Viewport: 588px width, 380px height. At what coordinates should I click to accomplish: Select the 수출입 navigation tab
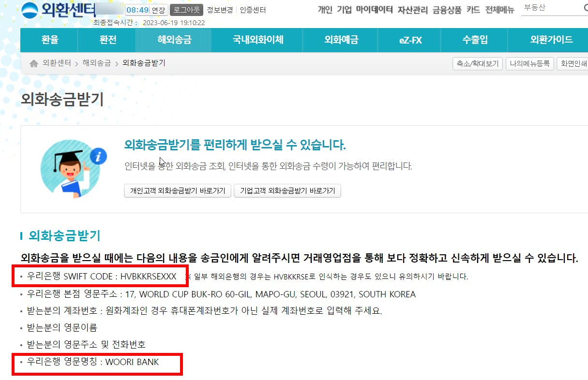pyautogui.click(x=473, y=40)
